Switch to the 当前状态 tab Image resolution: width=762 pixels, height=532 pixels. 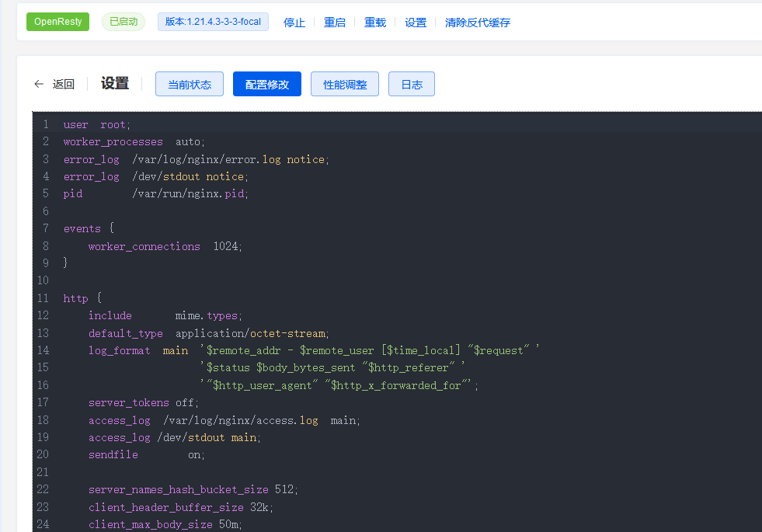pyautogui.click(x=190, y=84)
